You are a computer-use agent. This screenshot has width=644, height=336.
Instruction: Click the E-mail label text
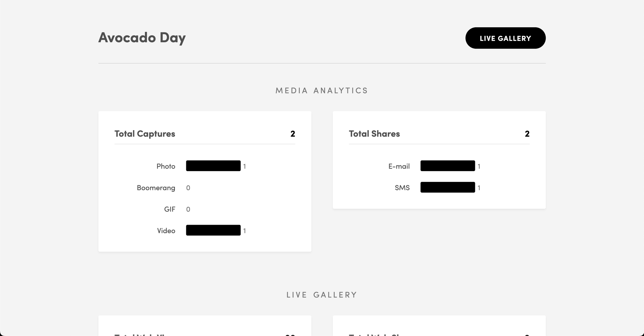point(399,166)
